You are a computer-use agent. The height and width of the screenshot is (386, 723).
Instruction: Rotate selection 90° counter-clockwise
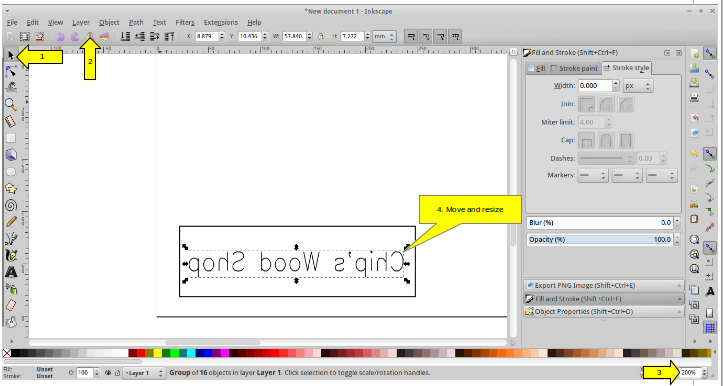click(x=60, y=36)
